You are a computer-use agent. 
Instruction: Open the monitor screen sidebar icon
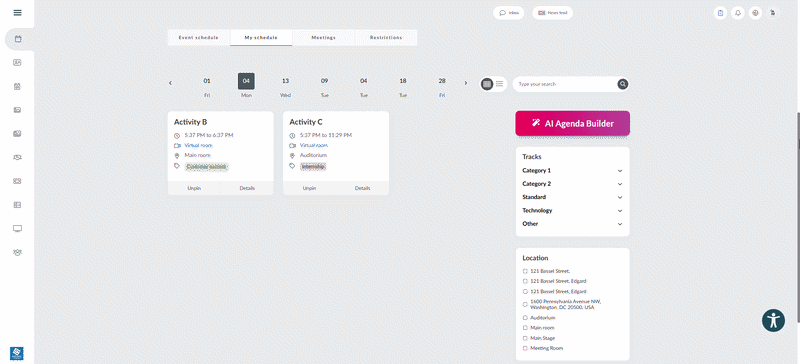(x=17, y=228)
